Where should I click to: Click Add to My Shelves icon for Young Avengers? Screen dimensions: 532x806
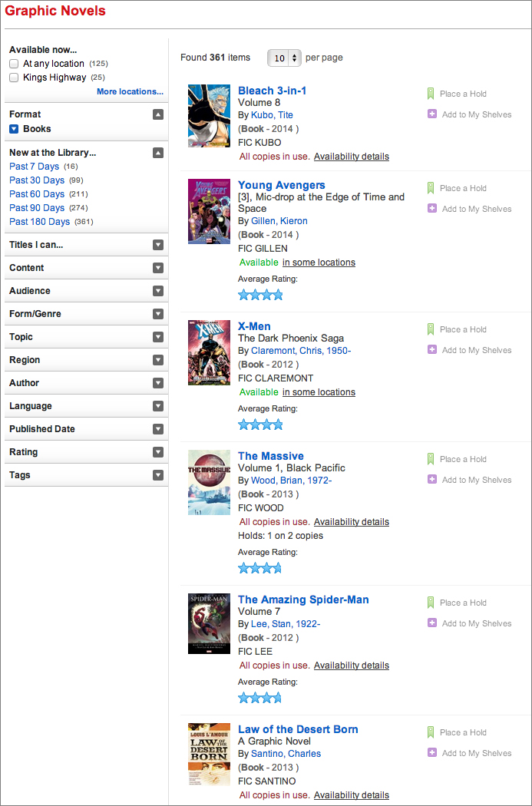[431, 209]
